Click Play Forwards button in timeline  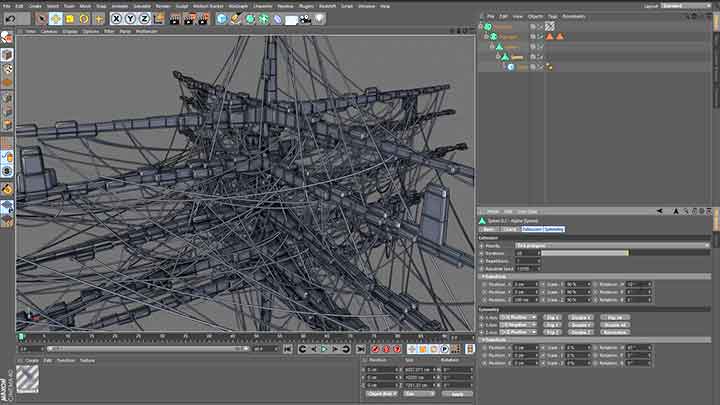324,349
